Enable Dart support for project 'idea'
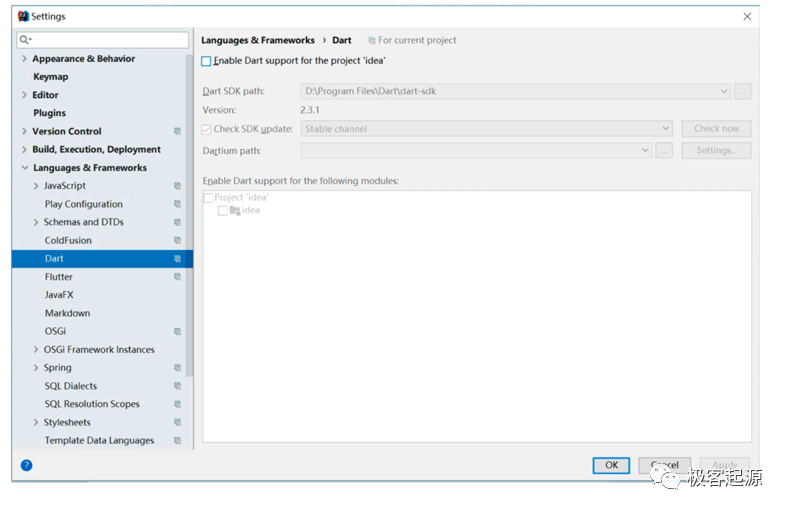The image size is (788, 512). point(206,61)
